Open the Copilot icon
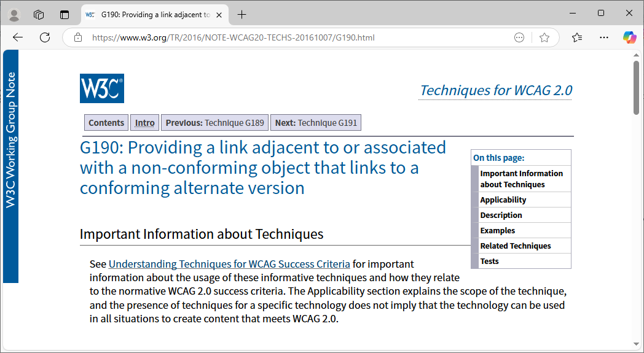This screenshot has height=353, width=644. pyautogui.click(x=629, y=37)
